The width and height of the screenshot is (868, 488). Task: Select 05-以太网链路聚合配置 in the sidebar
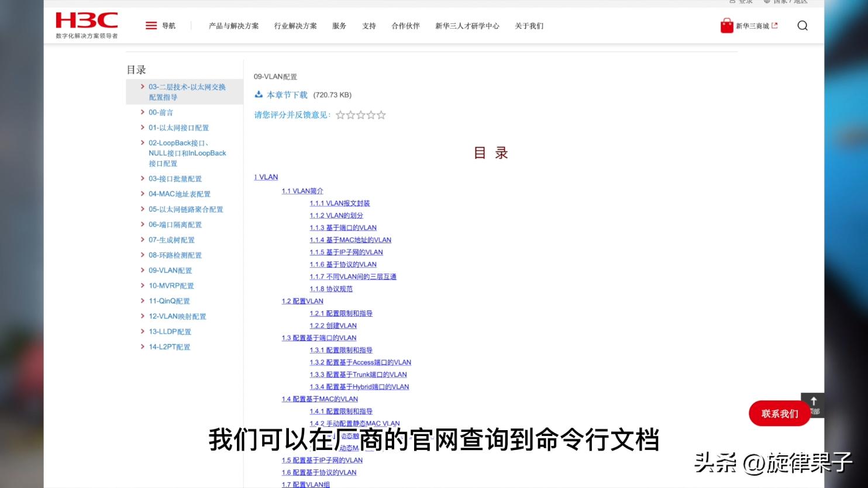(186, 209)
